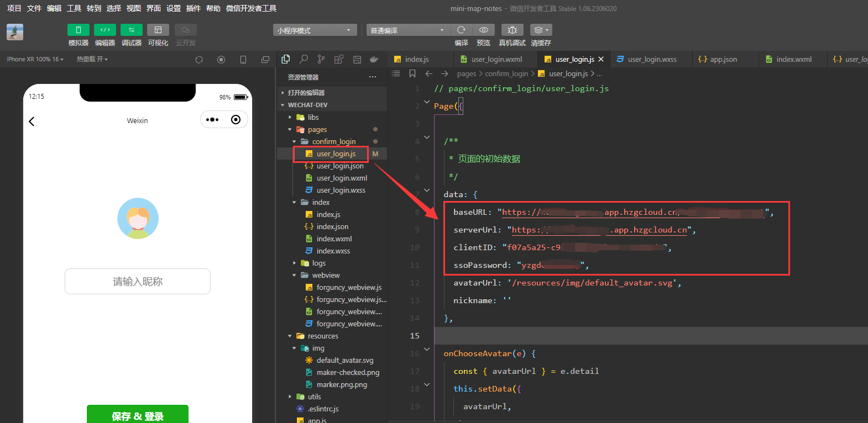The width and height of the screenshot is (868, 423).
Task: Expand the utils folder
Action: [x=332, y=396]
